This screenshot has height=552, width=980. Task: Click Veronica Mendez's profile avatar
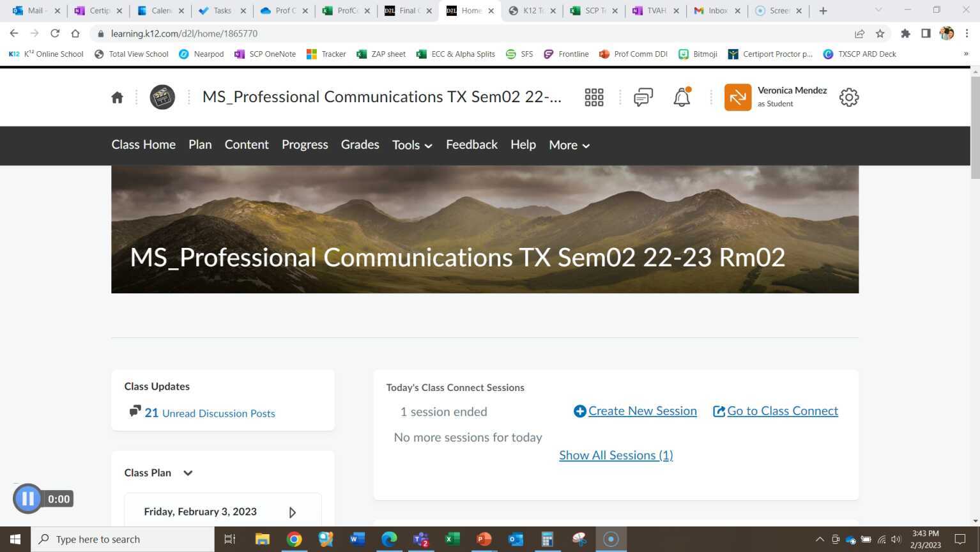(x=738, y=96)
